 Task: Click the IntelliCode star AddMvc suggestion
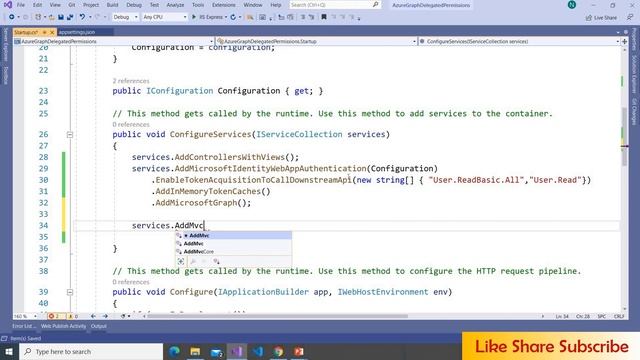(233, 236)
